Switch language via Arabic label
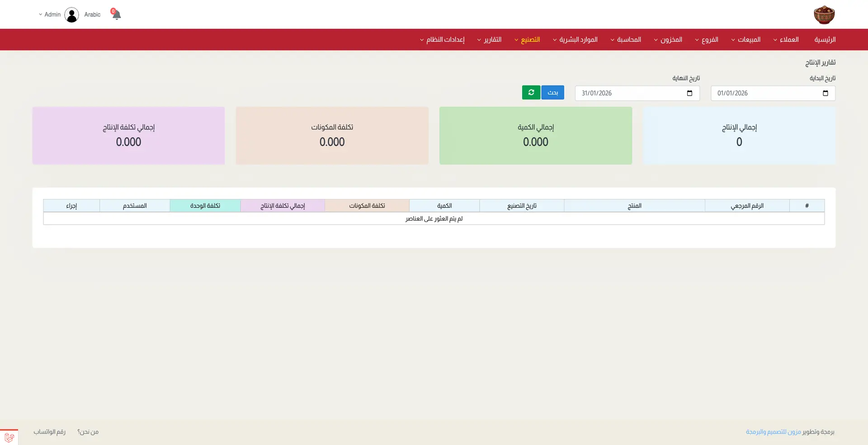This screenshot has width=868, height=445. click(x=92, y=14)
